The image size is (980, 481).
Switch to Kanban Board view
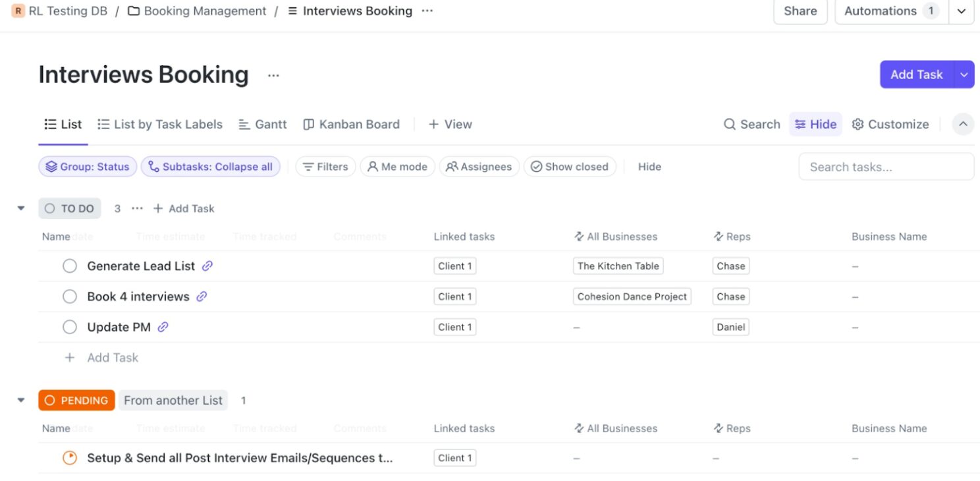[x=351, y=125]
